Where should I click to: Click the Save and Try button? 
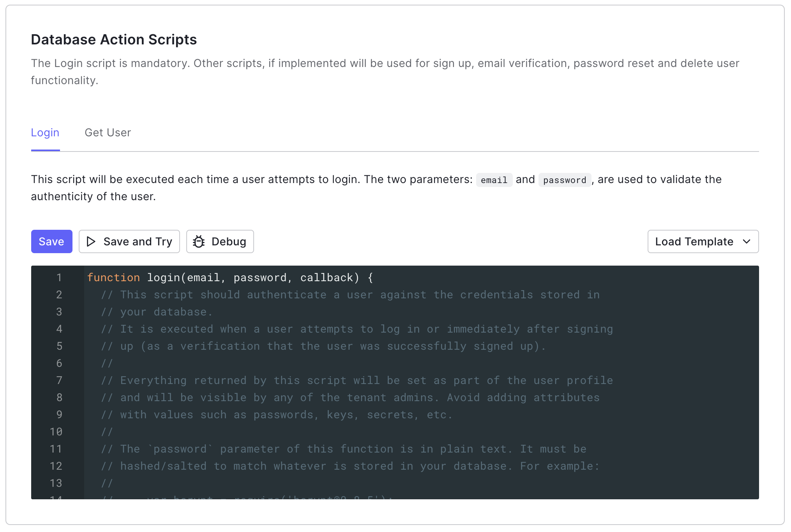pos(129,241)
